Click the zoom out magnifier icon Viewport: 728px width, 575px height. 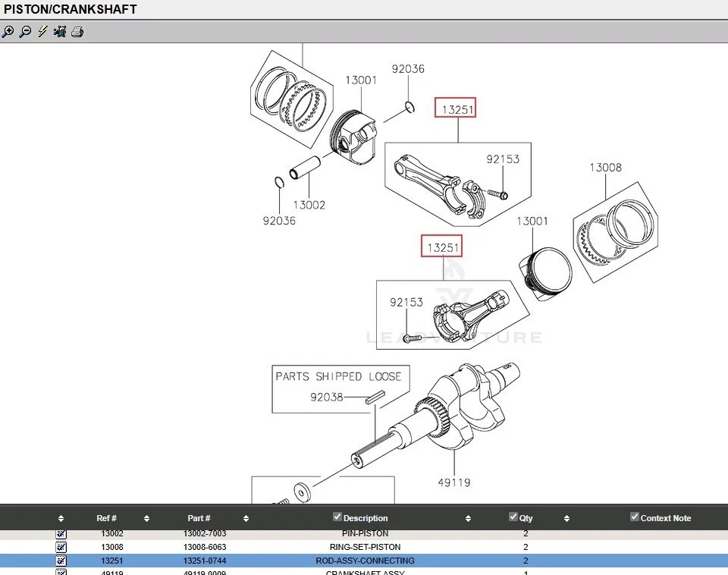pos(25,32)
